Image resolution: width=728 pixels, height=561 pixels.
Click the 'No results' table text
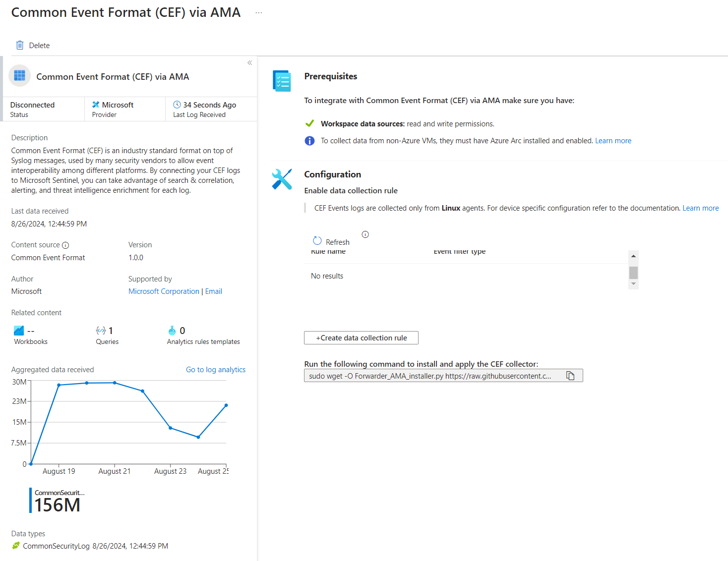pyautogui.click(x=327, y=276)
